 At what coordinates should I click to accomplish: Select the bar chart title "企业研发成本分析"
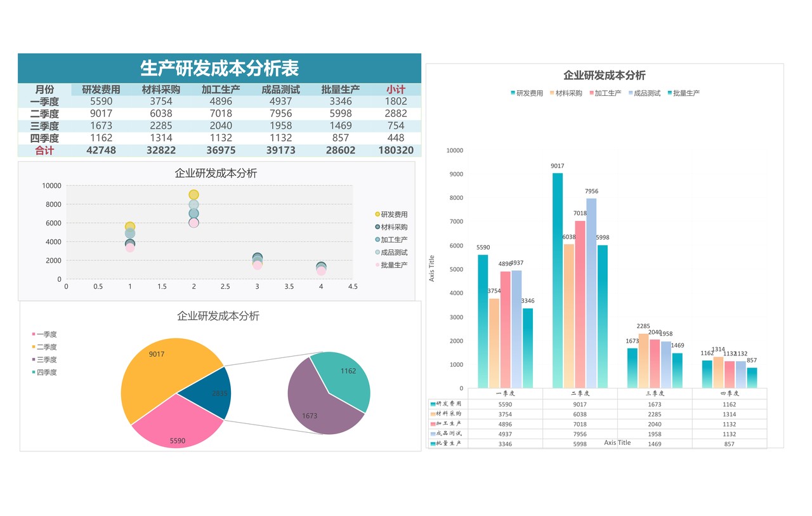(x=605, y=75)
